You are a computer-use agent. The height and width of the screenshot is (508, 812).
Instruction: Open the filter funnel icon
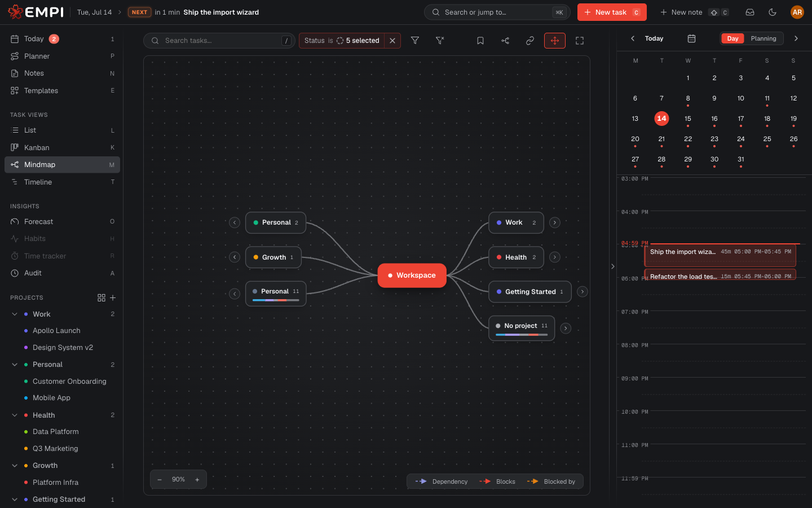point(415,41)
